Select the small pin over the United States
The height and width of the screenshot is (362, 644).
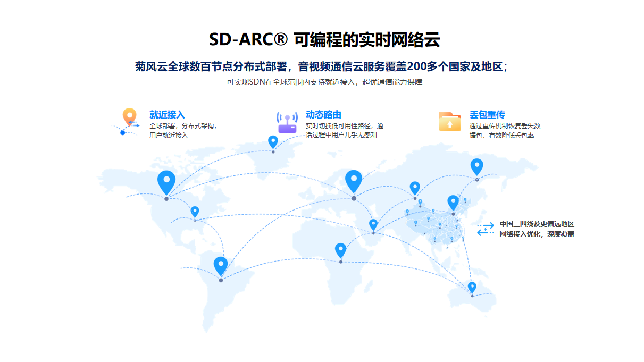click(x=195, y=212)
